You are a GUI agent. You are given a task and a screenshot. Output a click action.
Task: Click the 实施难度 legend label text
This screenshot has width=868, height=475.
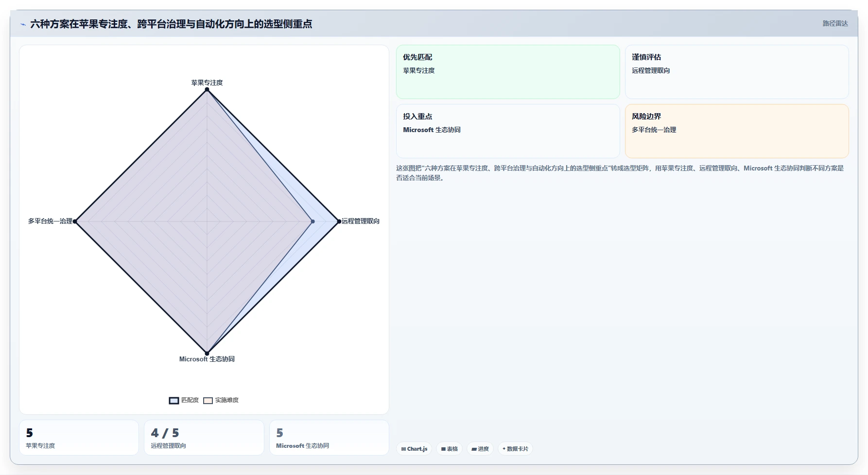[227, 400]
